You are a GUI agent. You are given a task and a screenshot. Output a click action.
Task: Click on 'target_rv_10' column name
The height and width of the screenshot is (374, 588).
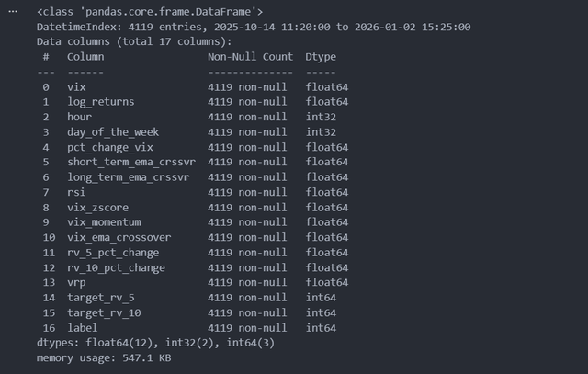pyautogui.click(x=103, y=312)
